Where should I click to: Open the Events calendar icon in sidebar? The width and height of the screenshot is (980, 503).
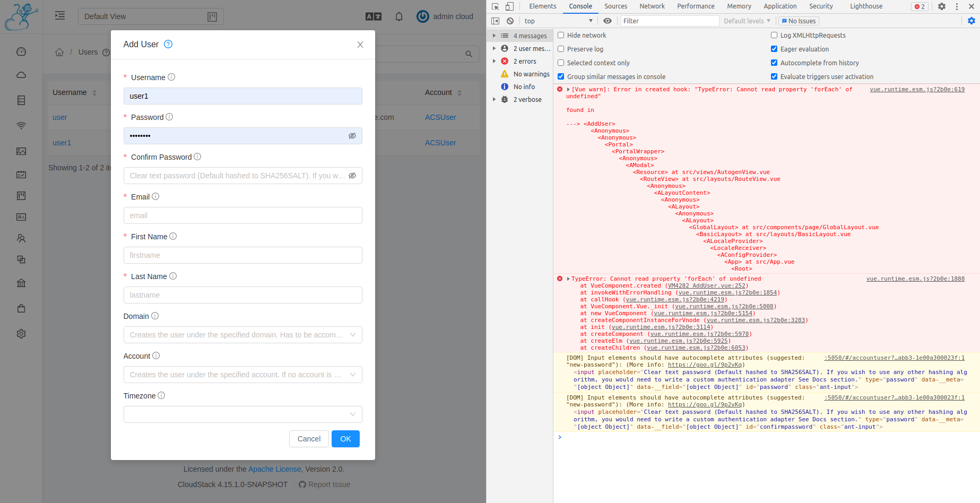21,174
